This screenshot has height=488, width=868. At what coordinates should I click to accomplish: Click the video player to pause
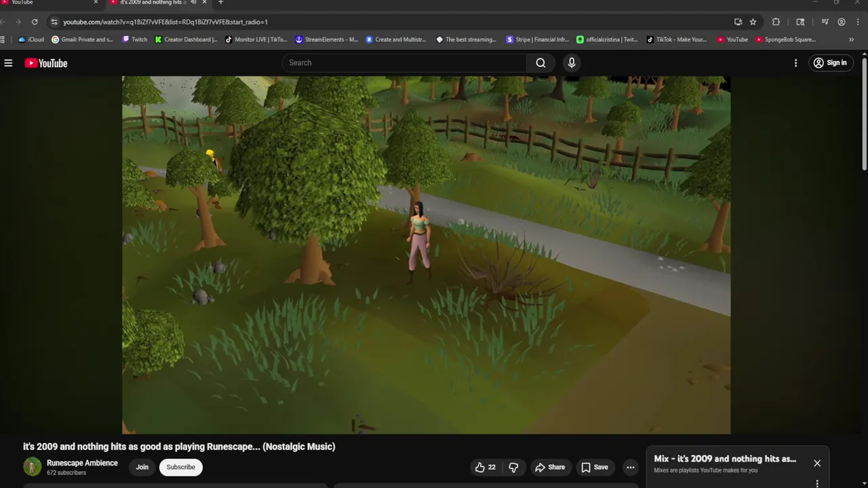[426, 255]
